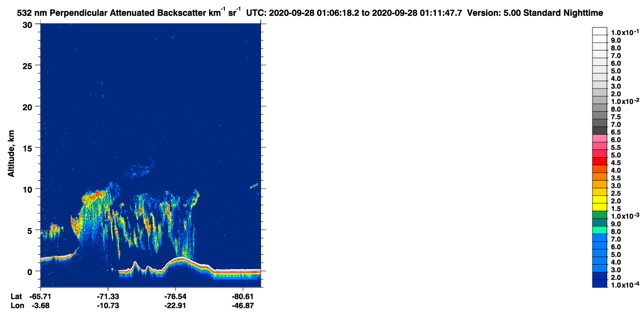Click colorbar label 3.5
The height and width of the screenshot is (330, 644).
point(616,178)
